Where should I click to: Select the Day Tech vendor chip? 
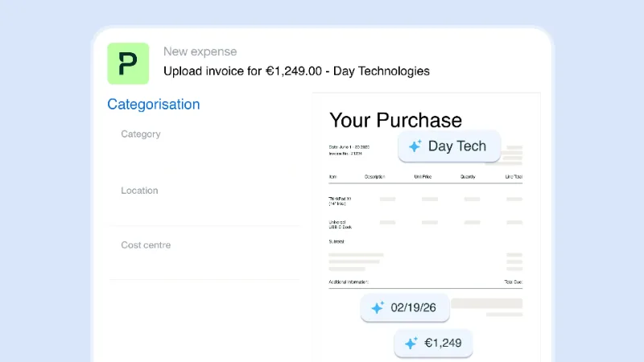(x=449, y=146)
